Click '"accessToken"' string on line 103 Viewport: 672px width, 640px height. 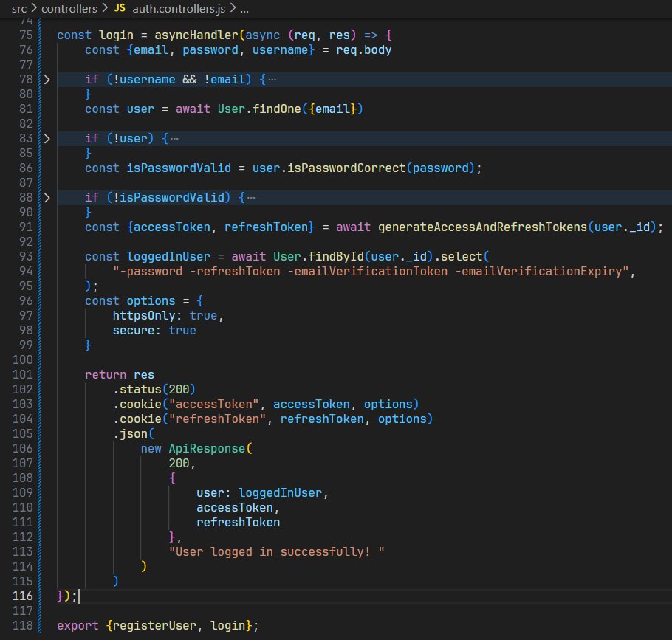click(214, 405)
